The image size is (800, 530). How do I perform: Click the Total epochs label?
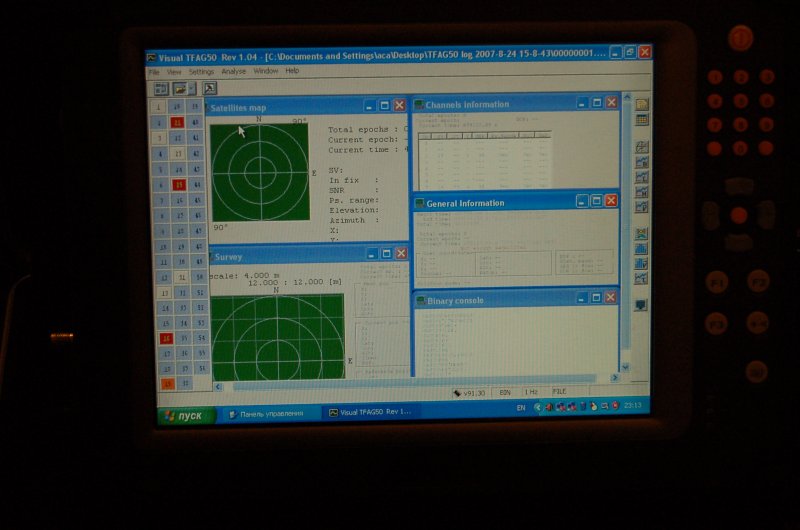tap(358, 130)
